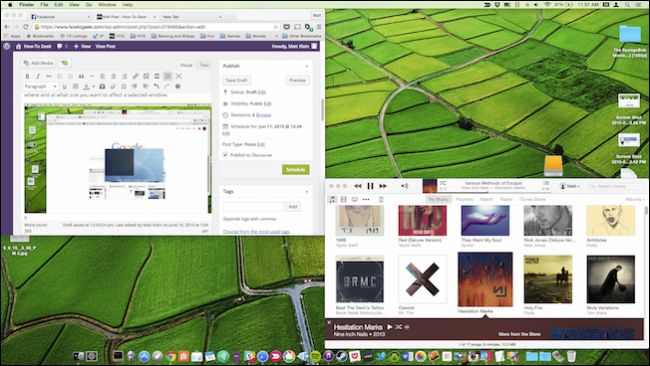
Task: Open the Radio tab in iTunes
Action: click(506, 200)
